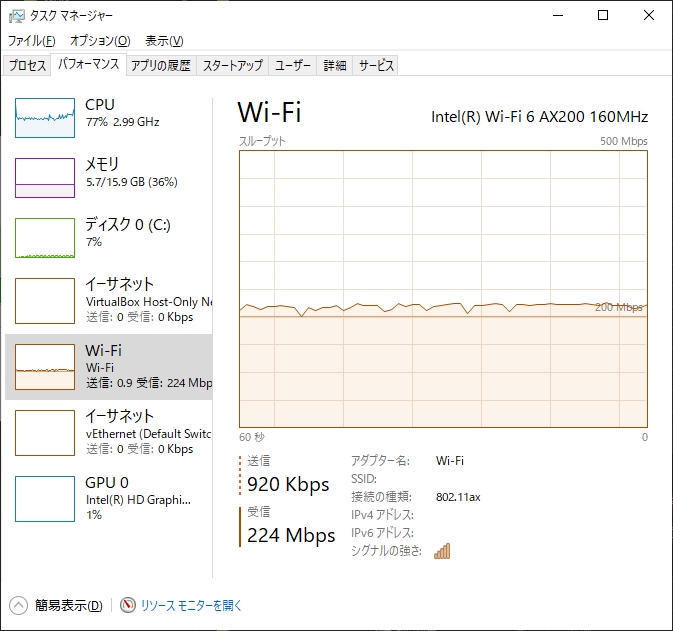This screenshot has height=631, width=673.
Task: Switch to the スタートアップ tab
Action: click(x=232, y=66)
